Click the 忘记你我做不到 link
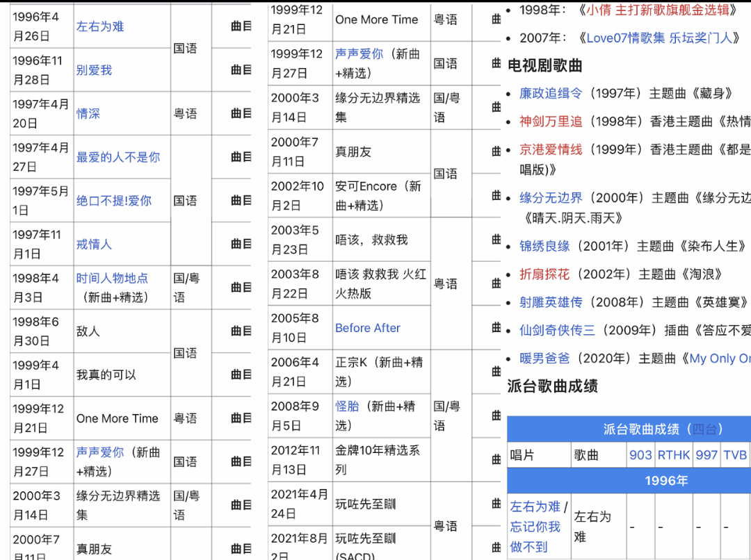The height and width of the screenshot is (560, 751). [535, 536]
